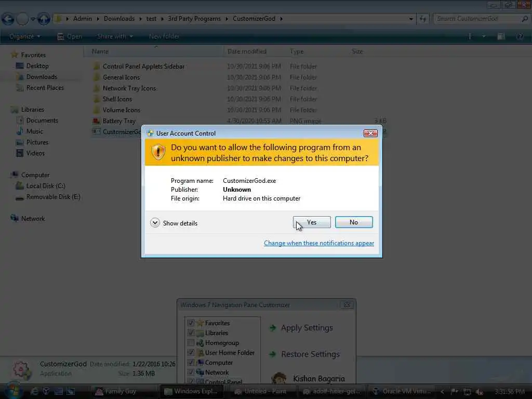
Task: Click CustomizerGod breadcrumb segment
Action: (x=254, y=19)
